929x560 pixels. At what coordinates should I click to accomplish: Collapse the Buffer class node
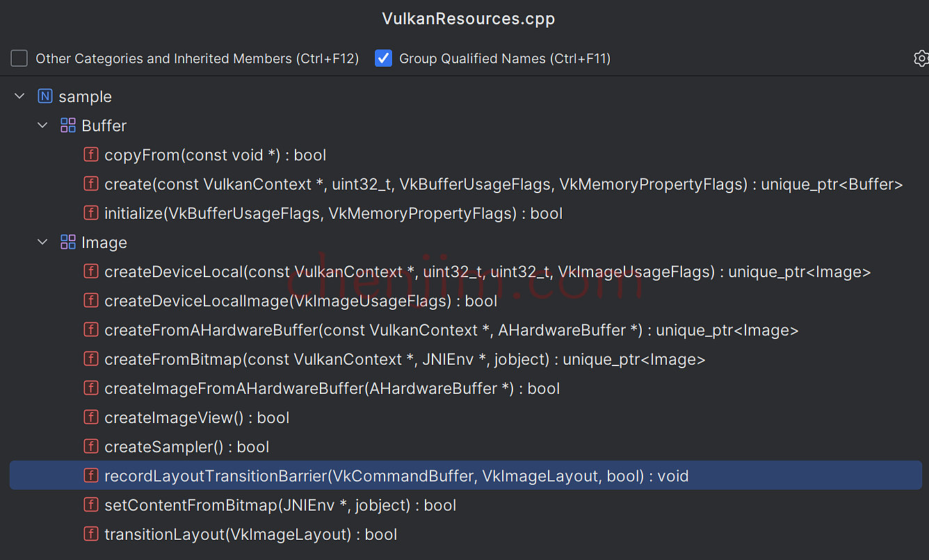42,125
